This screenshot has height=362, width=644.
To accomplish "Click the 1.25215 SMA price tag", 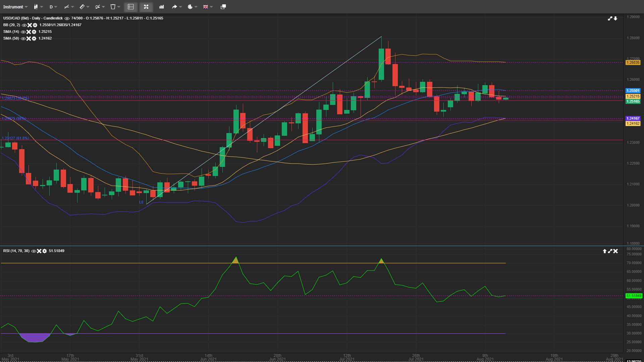I will click(x=633, y=97).
